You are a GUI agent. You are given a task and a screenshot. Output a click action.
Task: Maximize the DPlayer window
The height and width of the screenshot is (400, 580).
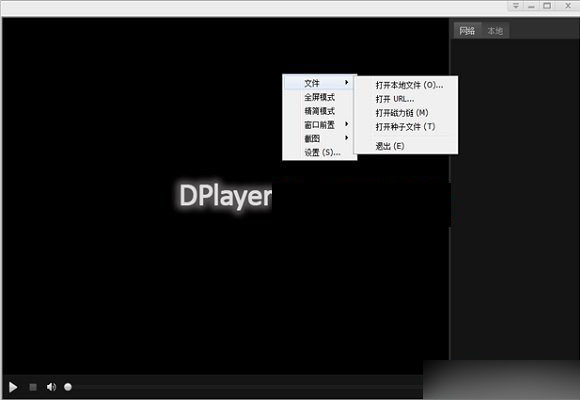547,6
